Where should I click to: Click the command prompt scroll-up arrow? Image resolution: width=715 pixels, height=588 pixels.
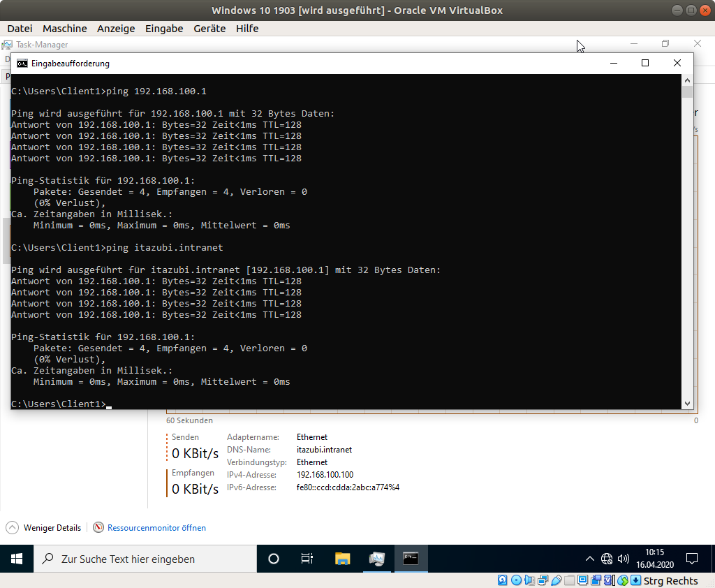tap(687, 80)
